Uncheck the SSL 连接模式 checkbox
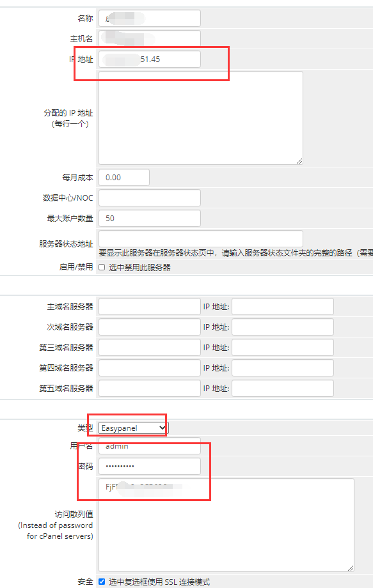The image size is (373, 588). pyautogui.click(x=102, y=582)
